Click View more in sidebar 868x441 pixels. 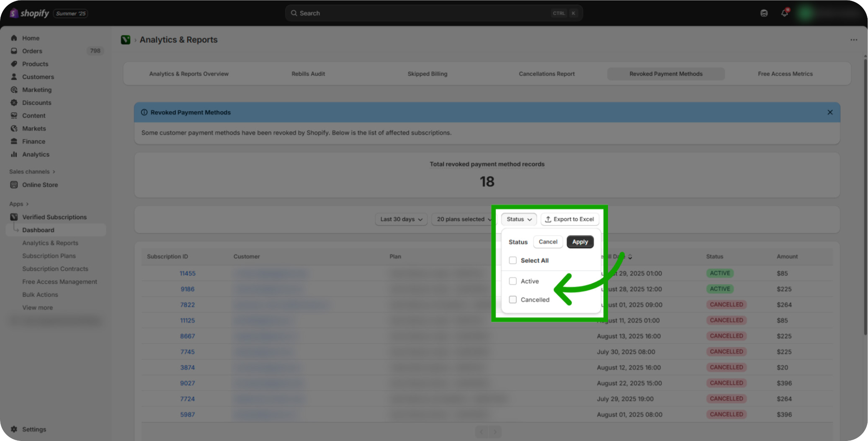click(x=38, y=308)
